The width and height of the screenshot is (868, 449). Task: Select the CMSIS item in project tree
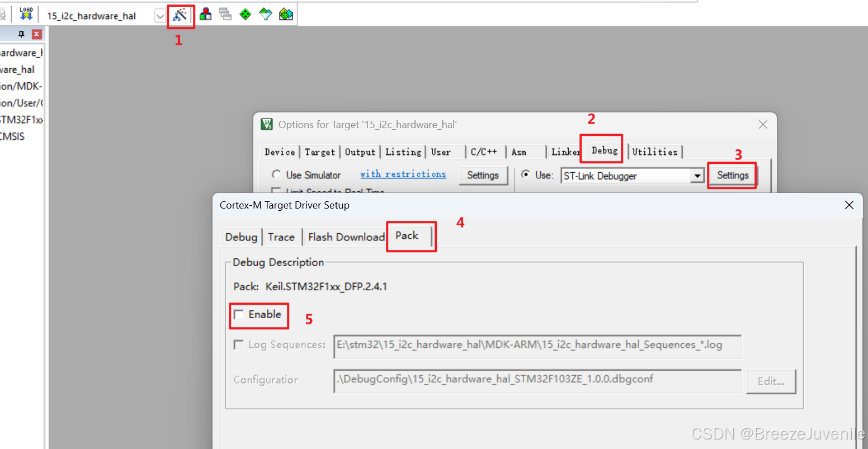pos(12,136)
